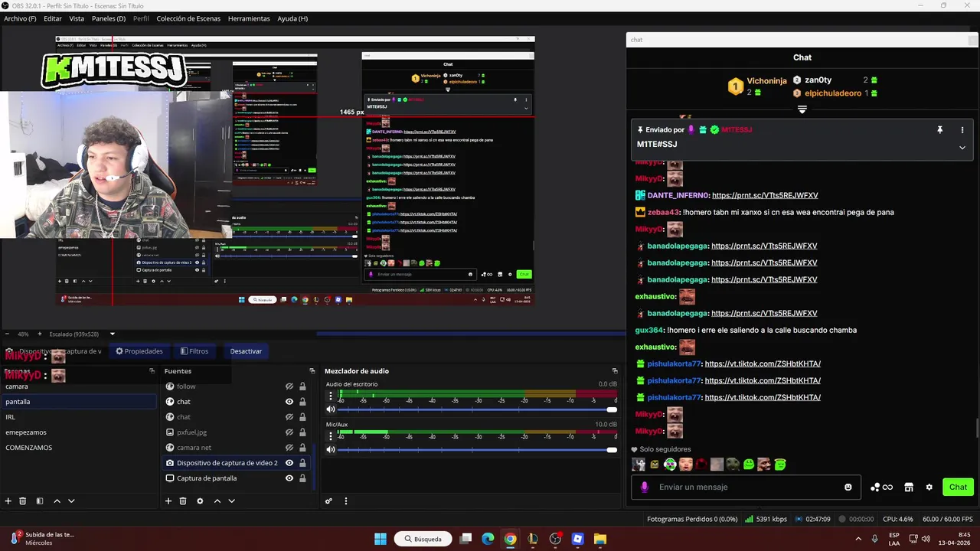
Task: Open Herramientas menu
Action: [249, 18]
